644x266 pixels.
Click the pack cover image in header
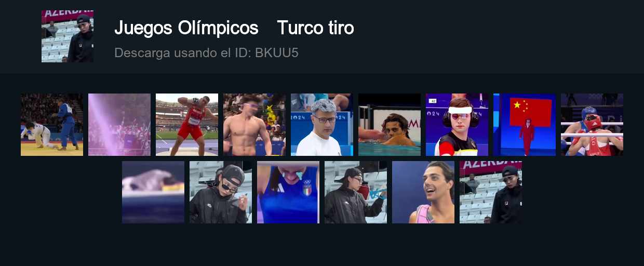coord(68,36)
